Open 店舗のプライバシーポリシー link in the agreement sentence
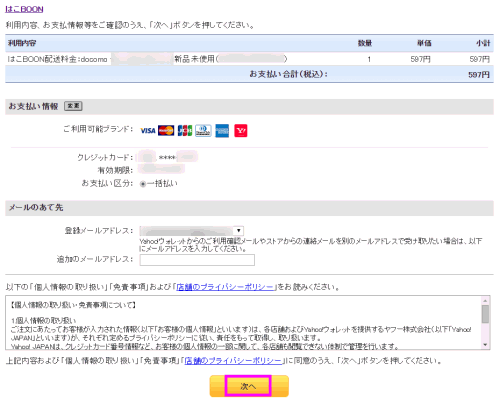 [233, 361]
